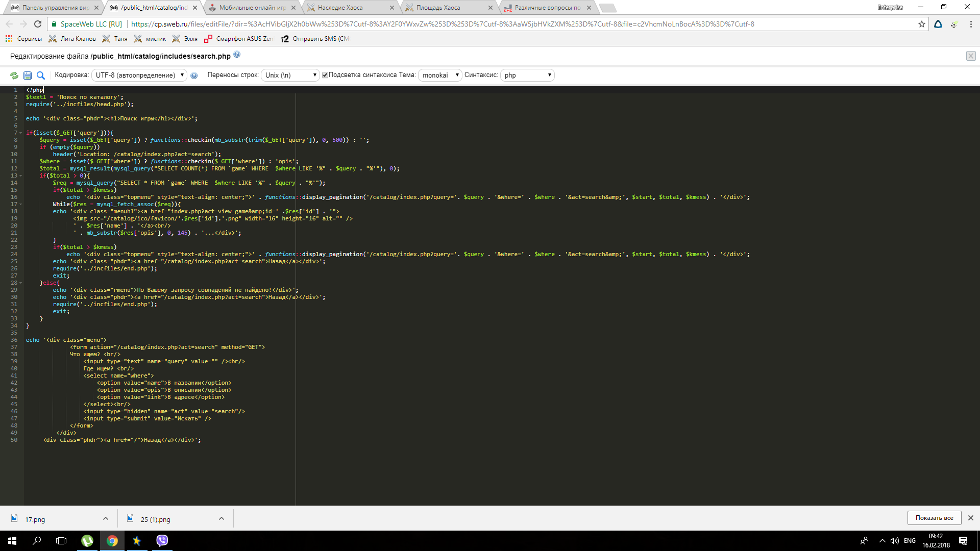Open search with the magnifier icon
The height and width of the screenshot is (551, 980).
(x=41, y=76)
